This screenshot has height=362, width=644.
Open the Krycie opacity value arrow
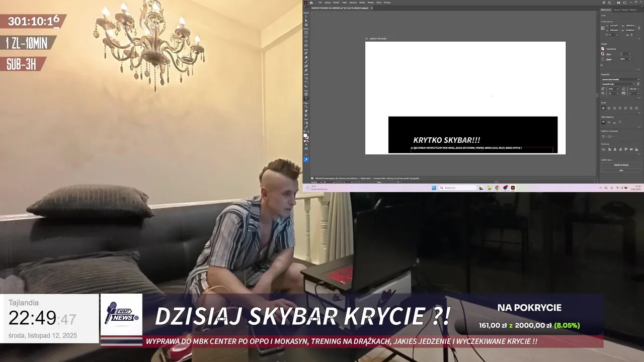[x=630, y=59]
